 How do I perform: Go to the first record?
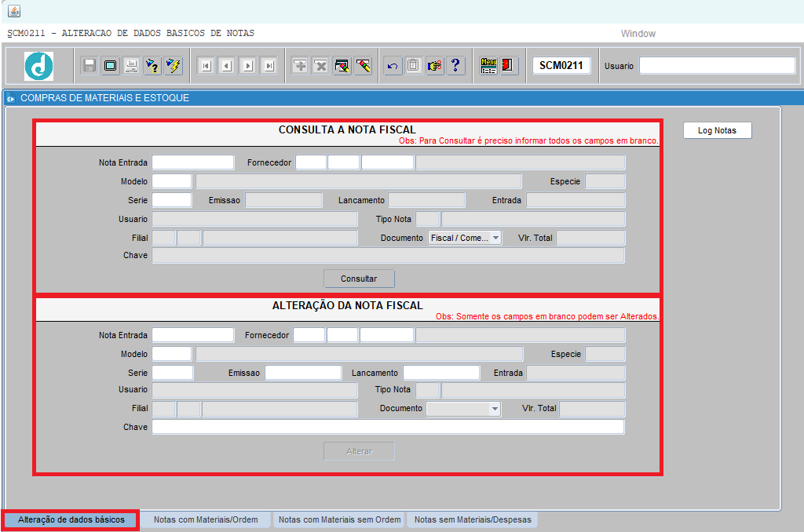(206, 66)
